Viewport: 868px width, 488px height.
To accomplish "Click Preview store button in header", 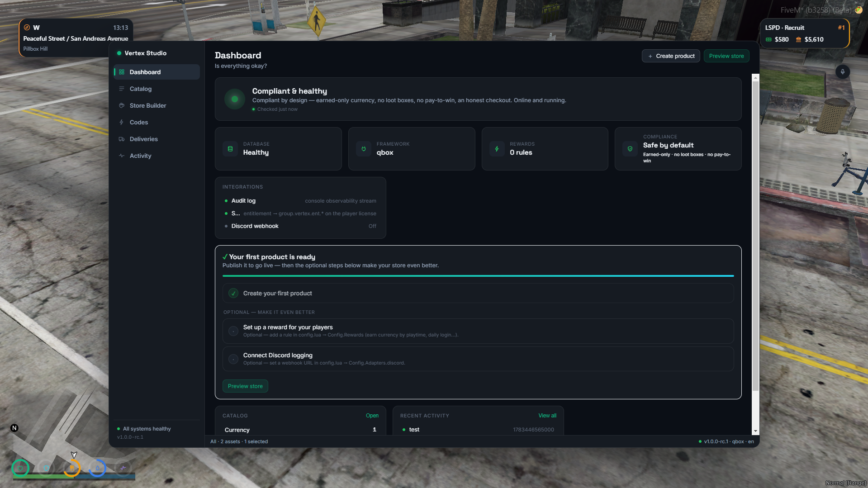I will (726, 56).
